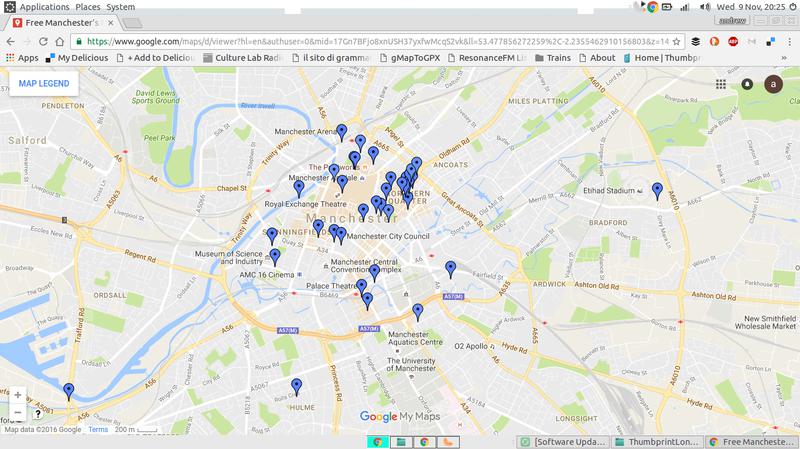Click the map pin near Fairfield St
This screenshot has width=800, height=449.
tap(451, 269)
